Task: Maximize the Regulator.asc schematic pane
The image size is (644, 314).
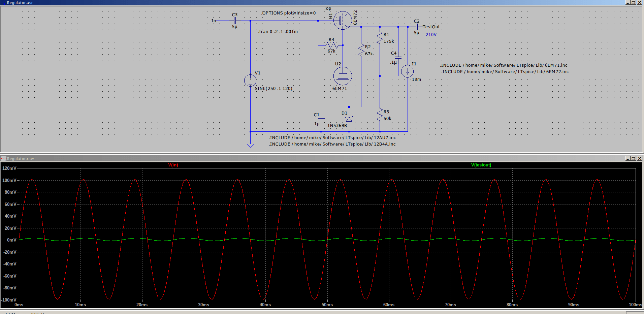Action: click(634, 2)
